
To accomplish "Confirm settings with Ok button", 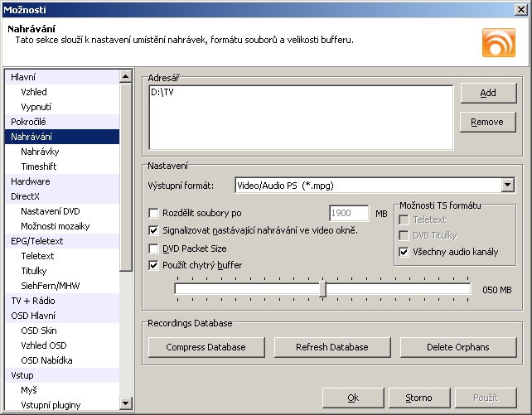I will [x=353, y=398].
